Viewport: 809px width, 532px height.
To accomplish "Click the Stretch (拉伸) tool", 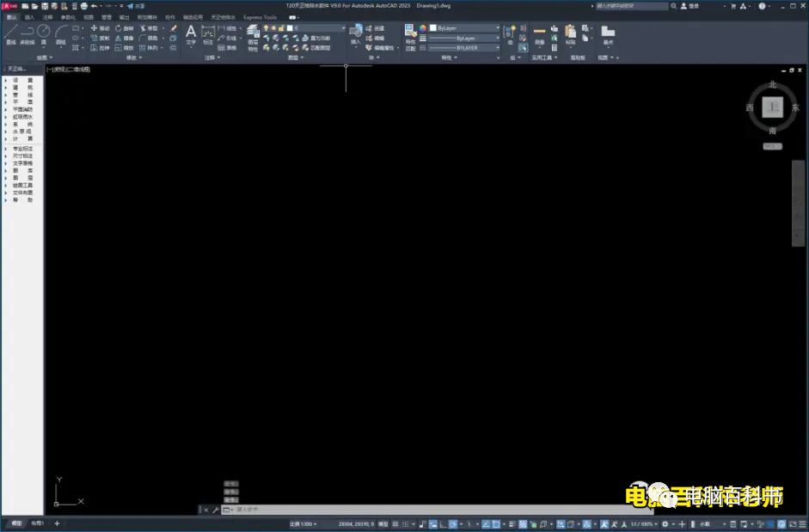I will pyautogui.click(x=100, y=47).
